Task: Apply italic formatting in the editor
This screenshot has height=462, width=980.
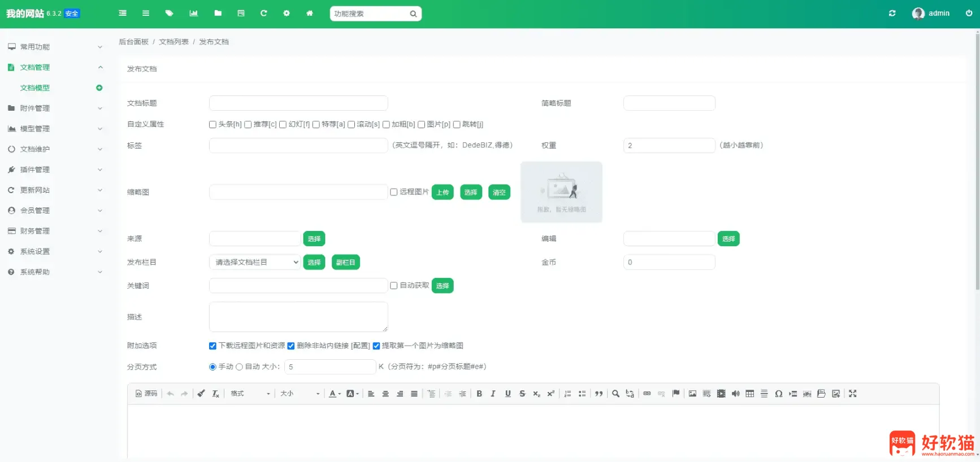Action: pyautogui.click(x=493, y=394)
